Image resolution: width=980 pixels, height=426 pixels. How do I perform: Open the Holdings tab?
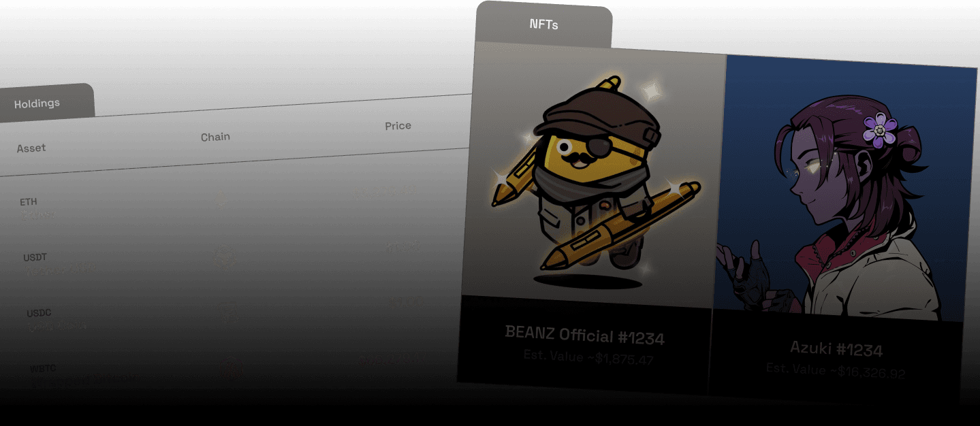coord(37,103)
